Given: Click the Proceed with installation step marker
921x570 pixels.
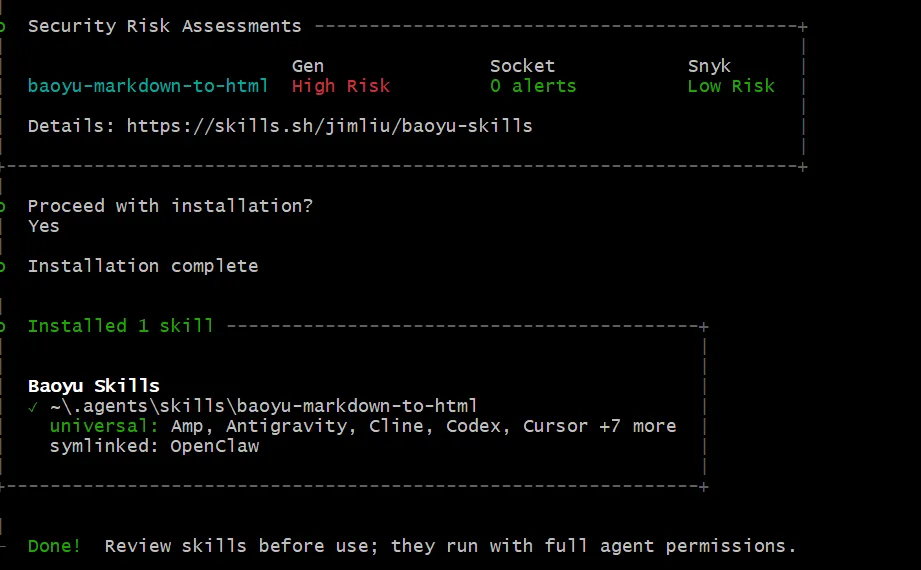Looking at the screenshot, I should click(2, 206).
